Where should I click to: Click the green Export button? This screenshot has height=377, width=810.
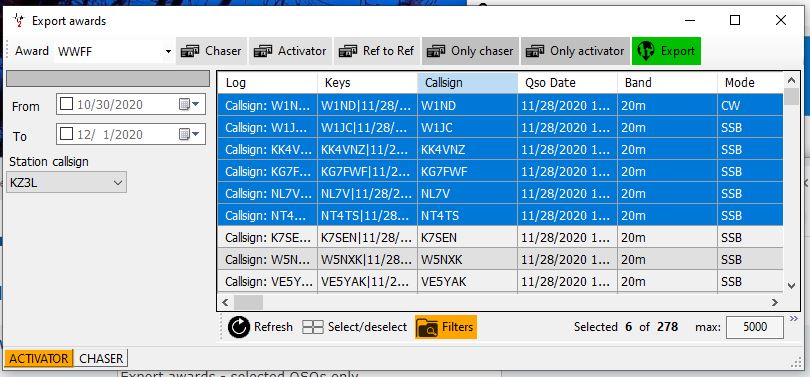[666, 51]
